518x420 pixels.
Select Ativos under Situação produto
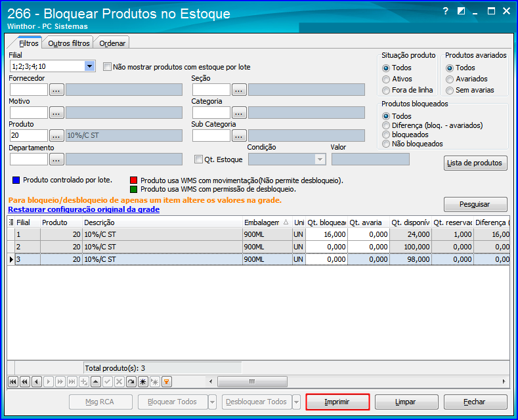click(386, 79)
